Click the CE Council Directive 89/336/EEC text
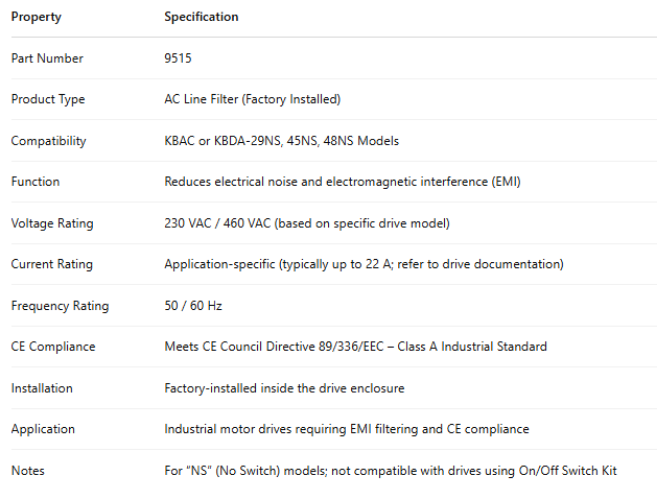 [x=355, y=347]
